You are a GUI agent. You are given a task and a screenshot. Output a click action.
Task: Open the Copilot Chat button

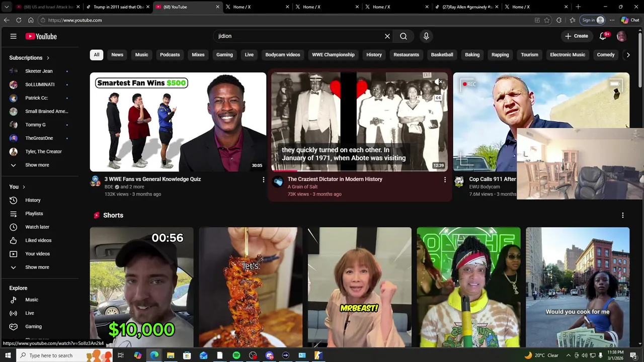[630, 20]
